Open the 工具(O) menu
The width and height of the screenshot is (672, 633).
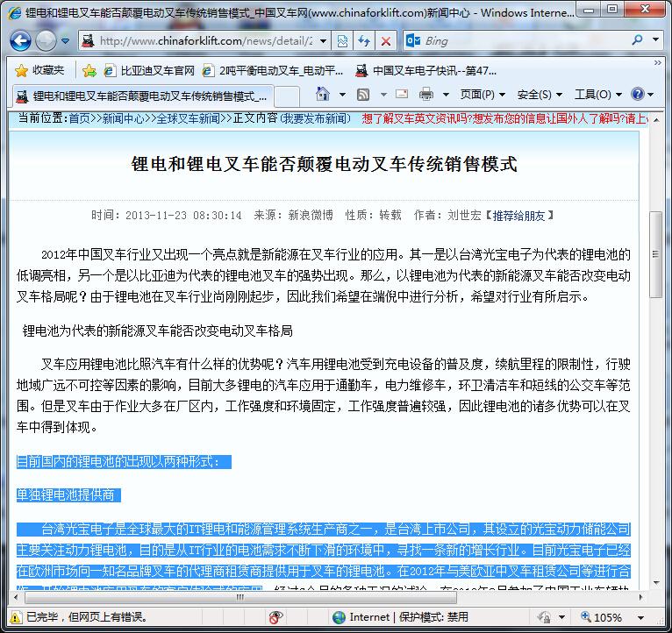(x=597, y=94)
